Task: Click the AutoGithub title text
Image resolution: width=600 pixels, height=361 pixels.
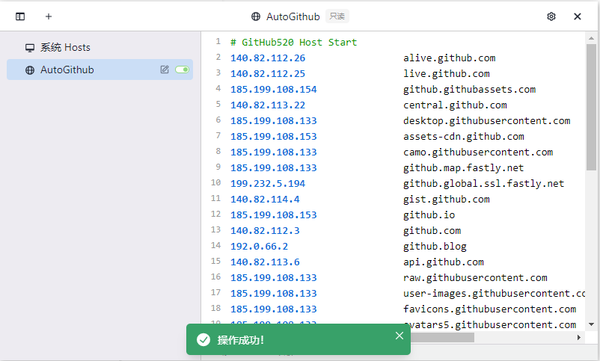Action: (293, 17)
